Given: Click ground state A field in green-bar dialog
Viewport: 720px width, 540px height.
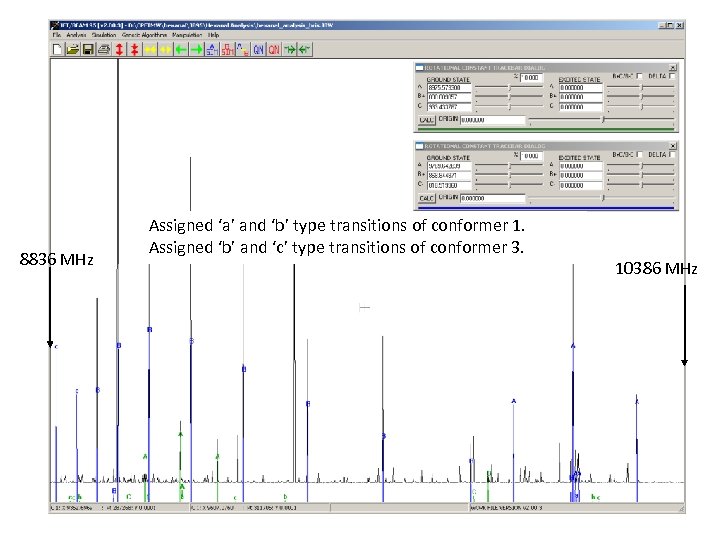Looking at the screenshot, I should (449, 88).
